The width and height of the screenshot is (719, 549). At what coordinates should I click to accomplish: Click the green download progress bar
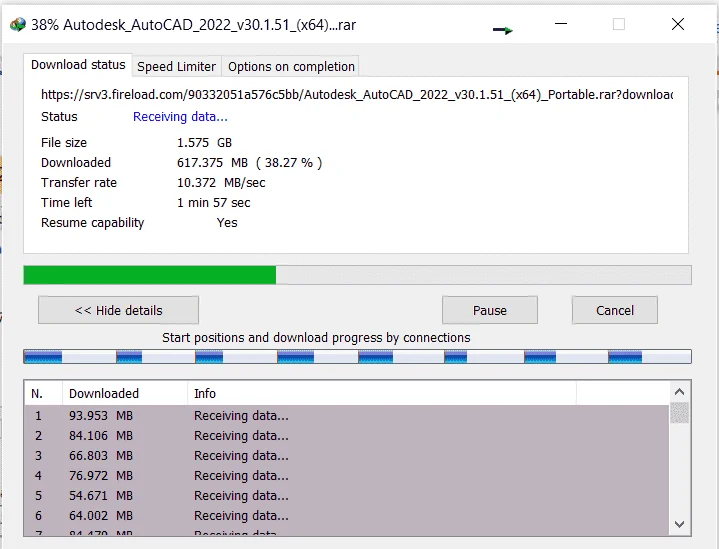pos(357,275)
